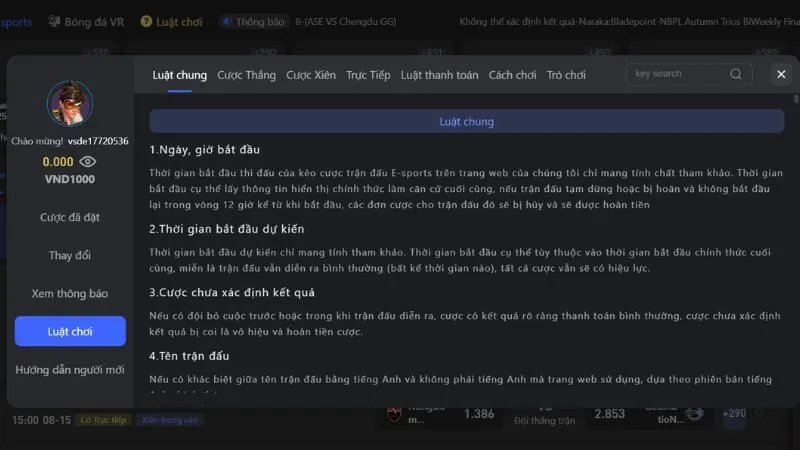Screen dimensions: 800x450
Task: Open the Luật thanh toán tab
Action: 439,75
